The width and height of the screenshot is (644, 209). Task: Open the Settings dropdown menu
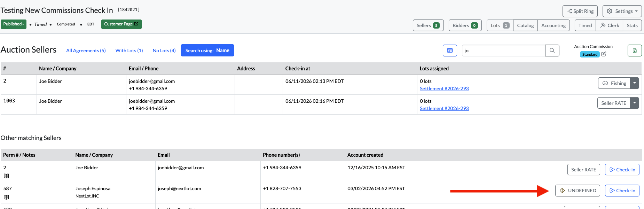[x=622, y=11]
